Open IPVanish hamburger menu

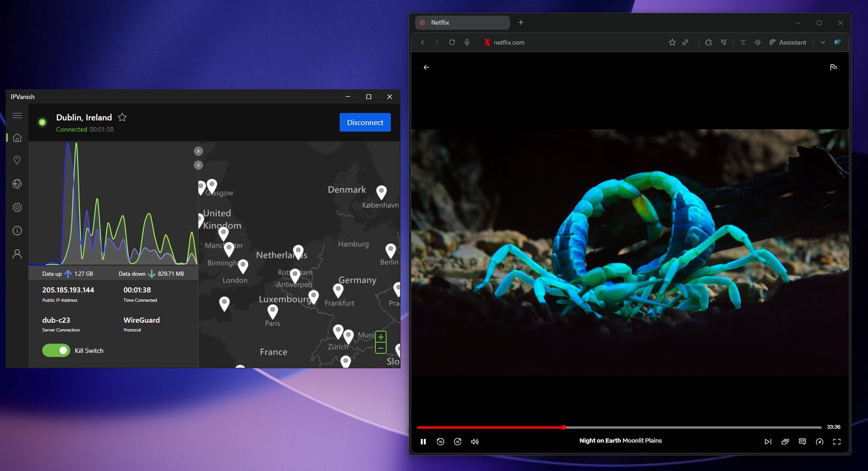[x=17, y=116]
